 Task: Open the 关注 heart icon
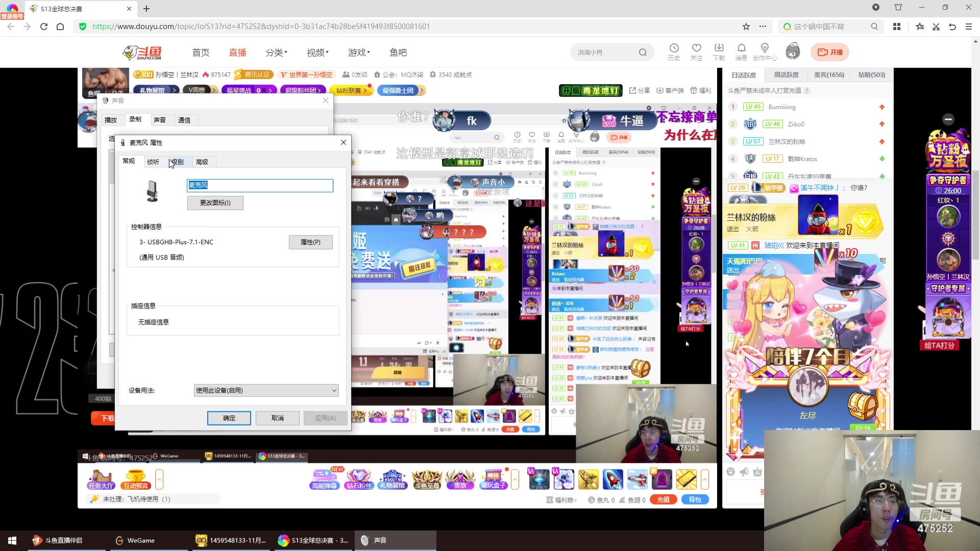(x=696, y=52)
